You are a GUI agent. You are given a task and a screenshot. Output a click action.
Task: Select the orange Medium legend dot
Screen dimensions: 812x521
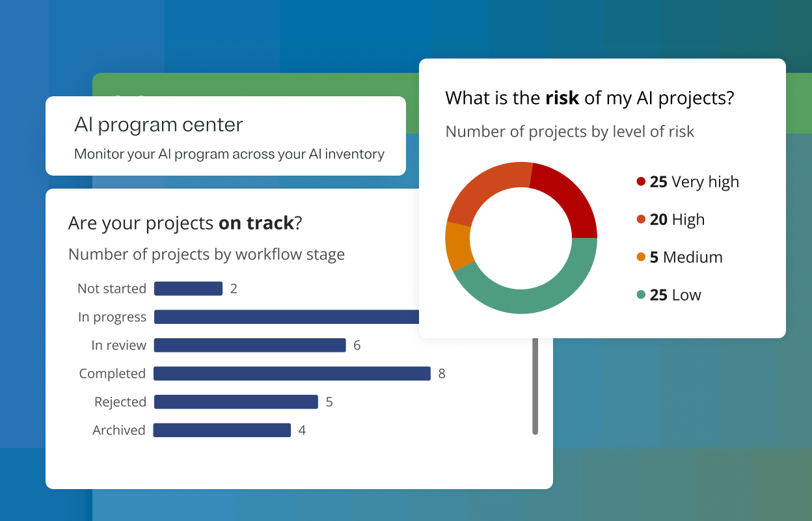641,258
